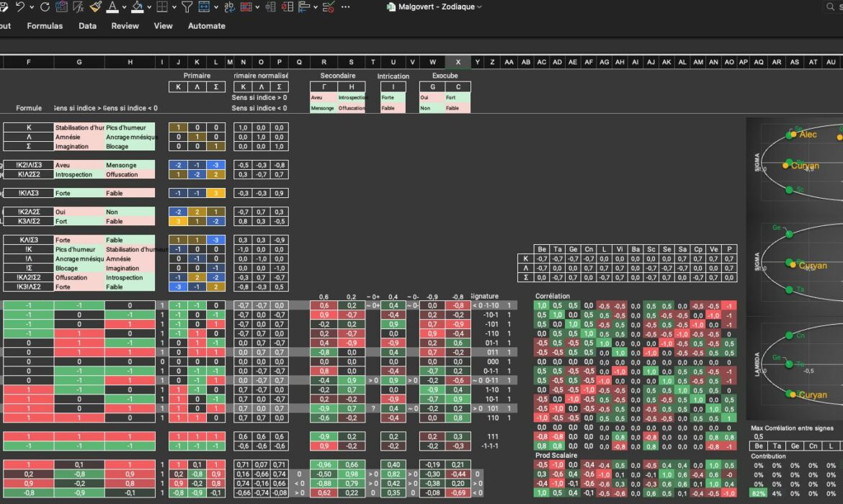Open the Formulas ribbon tab

click(45, 26)
